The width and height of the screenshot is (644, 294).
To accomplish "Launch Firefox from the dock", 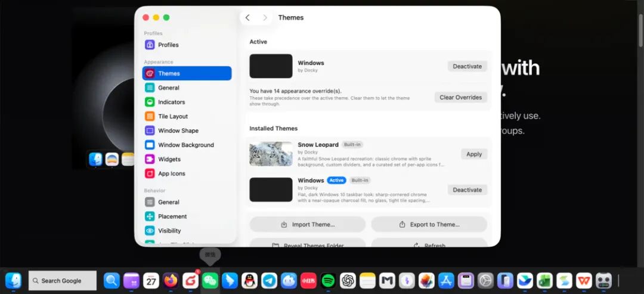I will point(171,281).
